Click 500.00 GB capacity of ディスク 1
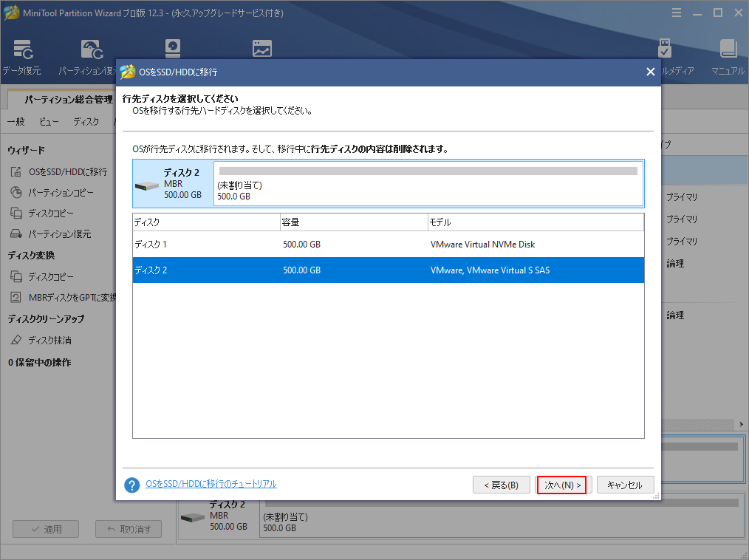Image resolution: width=749 pixels, height=560 pixels. point(301,244)
